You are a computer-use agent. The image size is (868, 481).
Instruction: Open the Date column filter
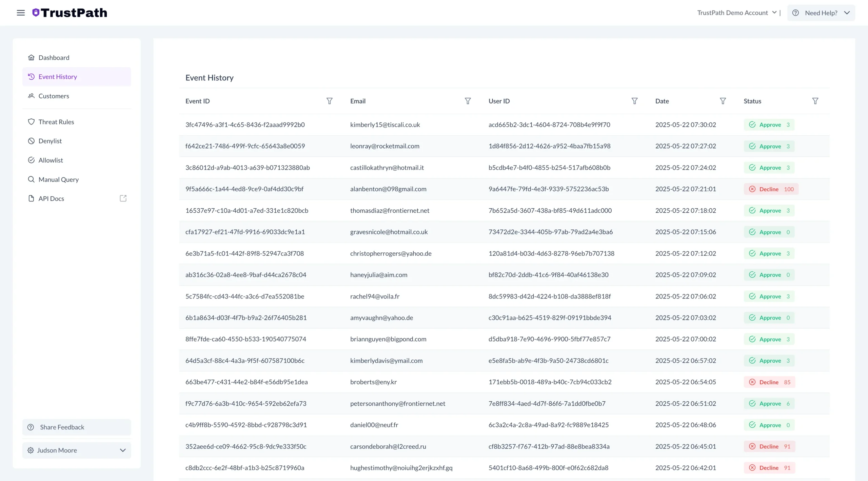click(x=723, y=101)
